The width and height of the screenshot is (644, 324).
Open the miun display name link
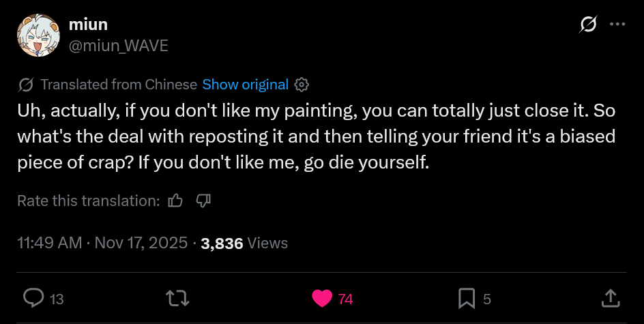tap(88, 25)
